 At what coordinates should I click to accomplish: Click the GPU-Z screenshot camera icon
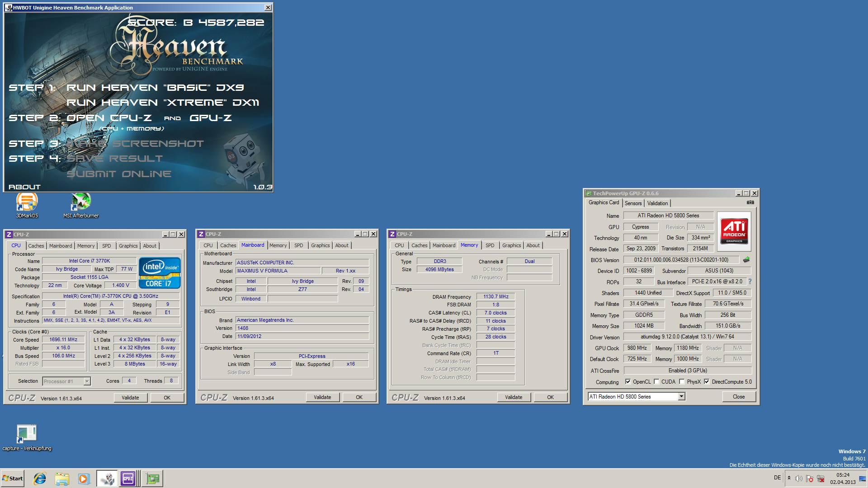click(x=750, y=202)
